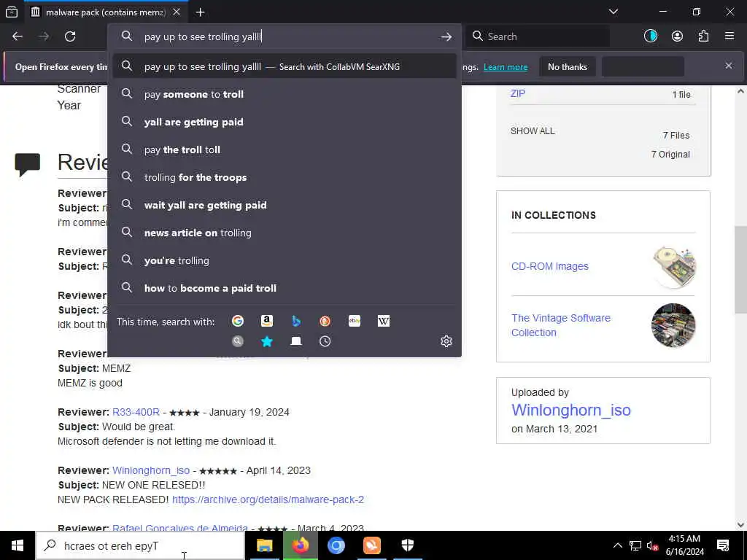The width and height of the screenshot is (747, 560).
Task: Close the malware pack tab
Action: tap(177, 12)
